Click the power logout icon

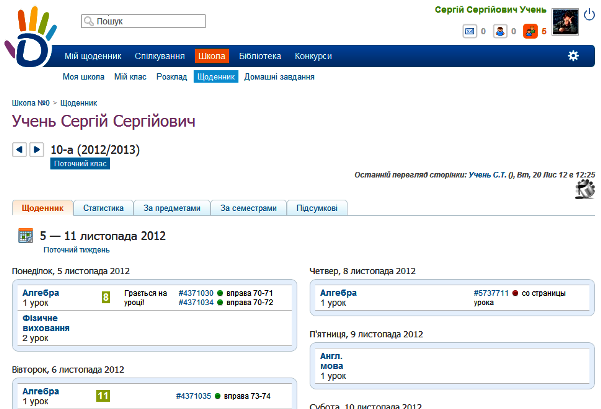(589, 13)
